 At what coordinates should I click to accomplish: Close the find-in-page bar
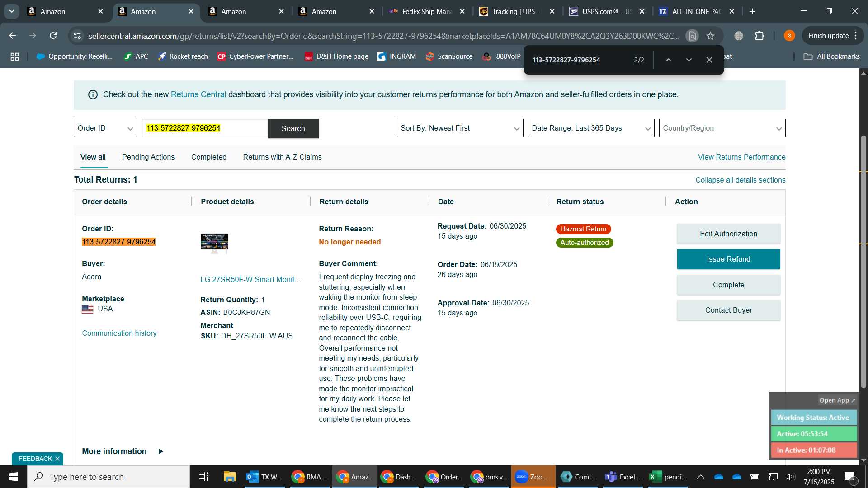[x=709, y=60]
